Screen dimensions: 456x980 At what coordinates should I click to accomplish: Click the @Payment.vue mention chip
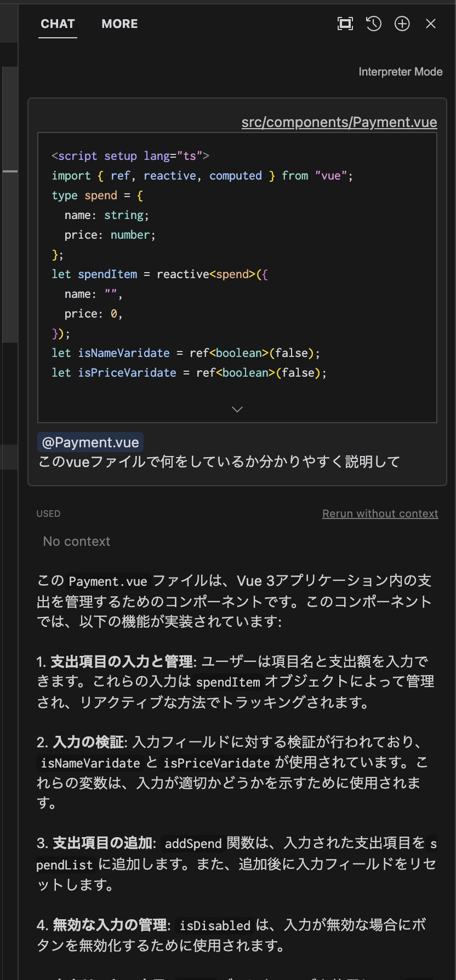90,442
